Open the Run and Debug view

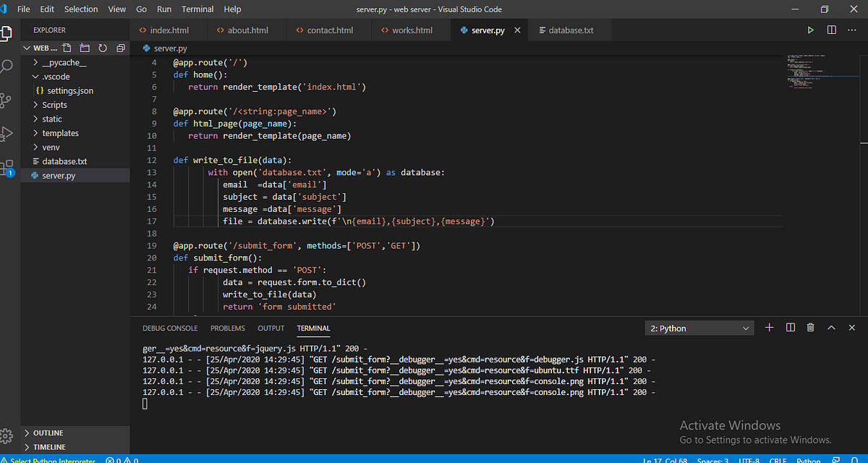click(7, 134)
